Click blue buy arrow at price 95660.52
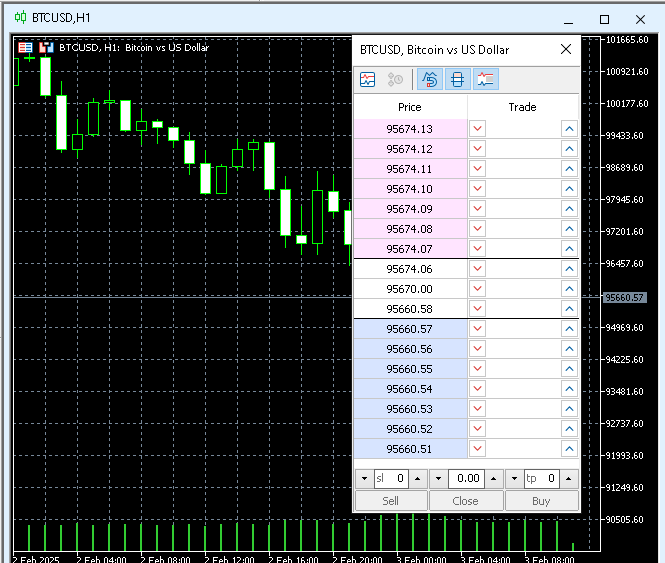 pos(569,429)
